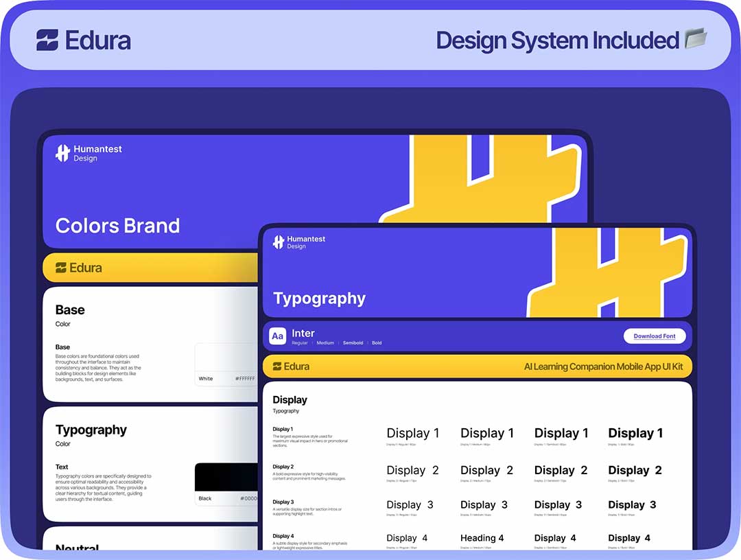Select the Medium font weight label
This screenshot has height=560, width=741.
point(325,343)
